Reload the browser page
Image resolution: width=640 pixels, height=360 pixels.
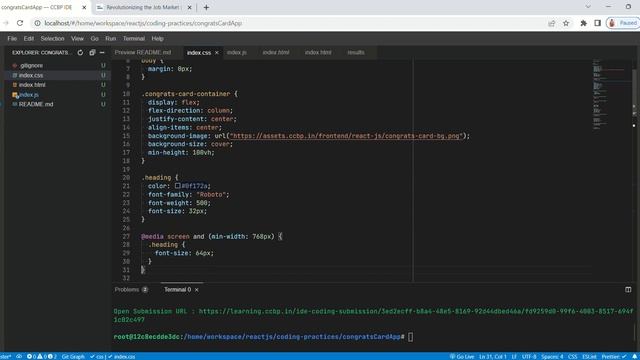tap(20, 23)
